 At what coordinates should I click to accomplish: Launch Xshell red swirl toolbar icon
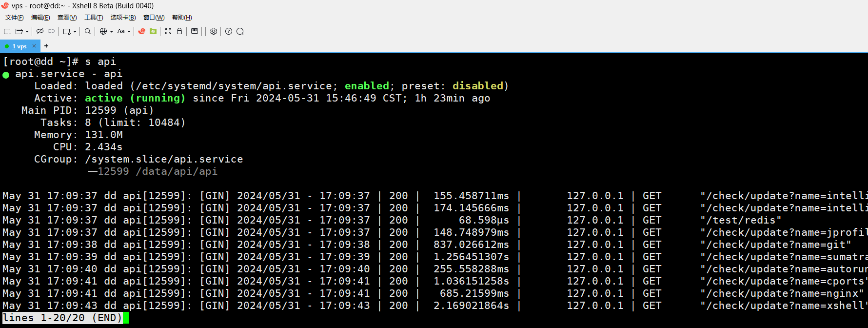(x=142, y=31)
